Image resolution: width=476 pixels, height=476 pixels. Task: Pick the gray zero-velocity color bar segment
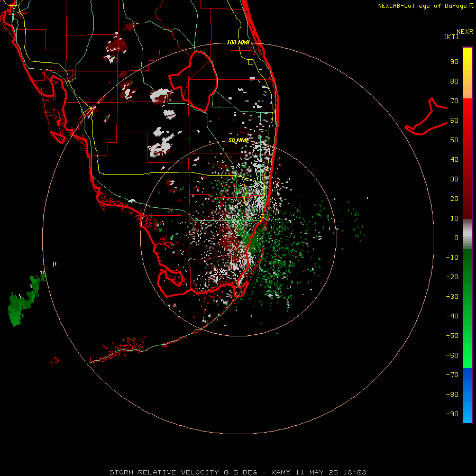[467, 234]
